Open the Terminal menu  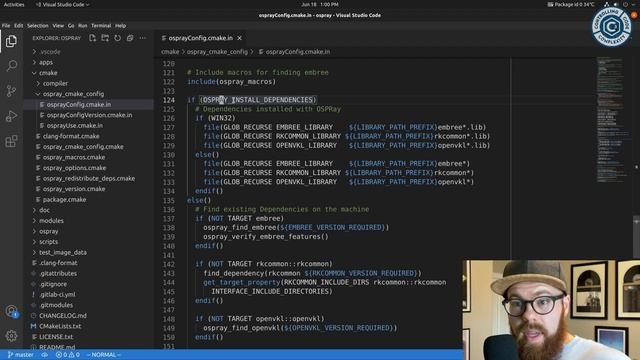[x=101, y=25]
